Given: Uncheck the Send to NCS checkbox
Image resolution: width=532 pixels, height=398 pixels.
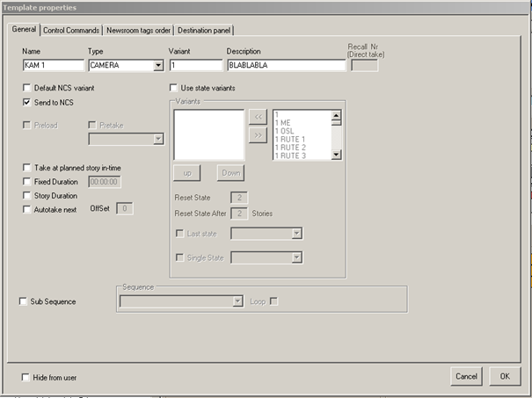Looking at the screenshot, I should [26, 103].
